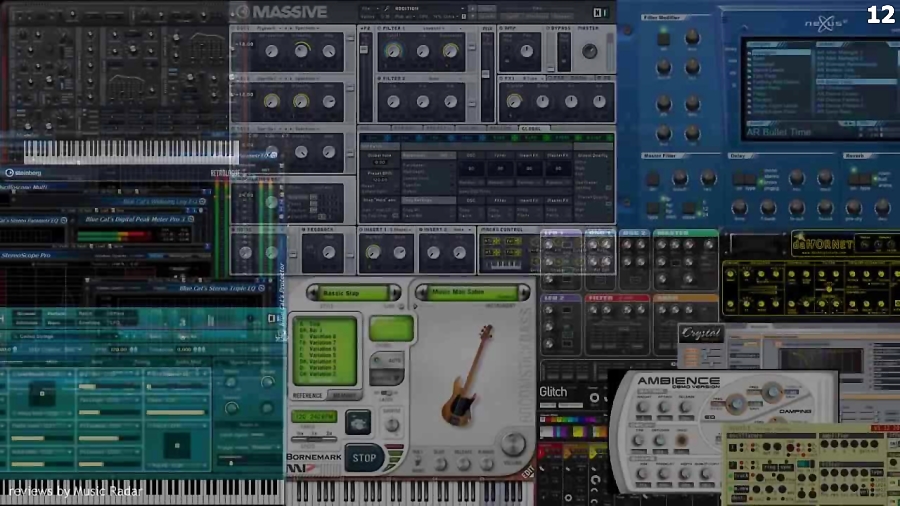Click the Steinberg logo

(x=24, y=172)
